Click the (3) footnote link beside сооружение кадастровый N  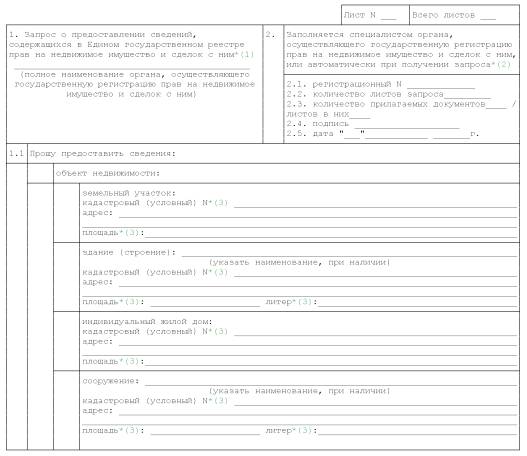(221, 401)
